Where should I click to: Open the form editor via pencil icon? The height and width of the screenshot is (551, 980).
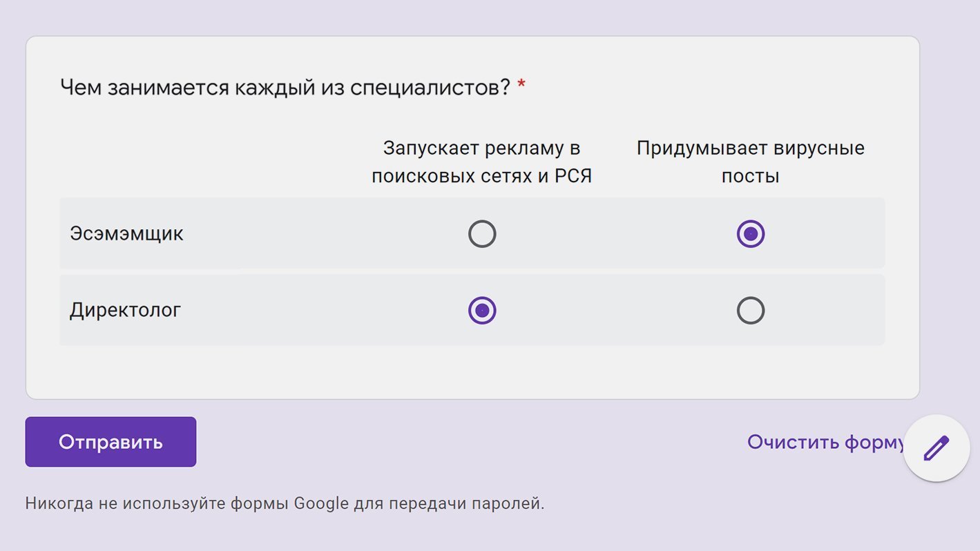(936, 448)
